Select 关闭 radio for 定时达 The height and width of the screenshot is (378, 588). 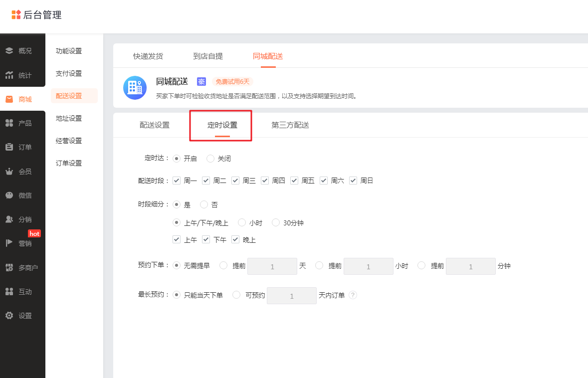pos(210,159)
